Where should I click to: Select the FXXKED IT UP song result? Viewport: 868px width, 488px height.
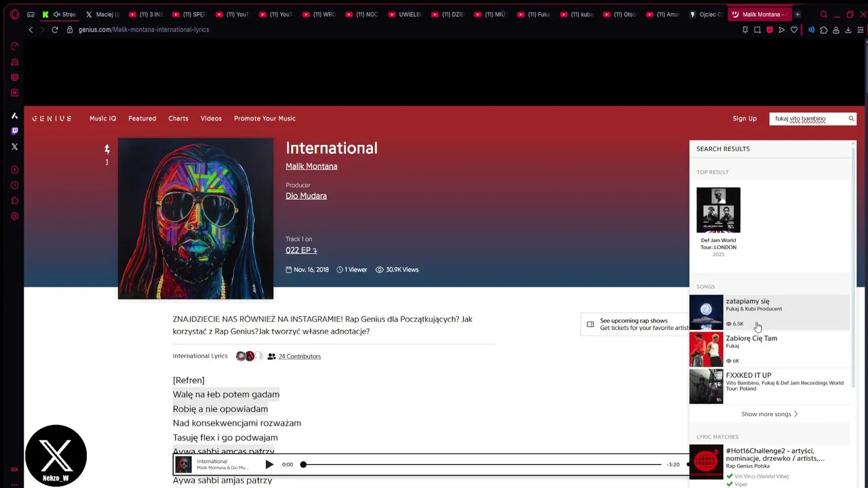pyautogui.click(x=769, y=386)
